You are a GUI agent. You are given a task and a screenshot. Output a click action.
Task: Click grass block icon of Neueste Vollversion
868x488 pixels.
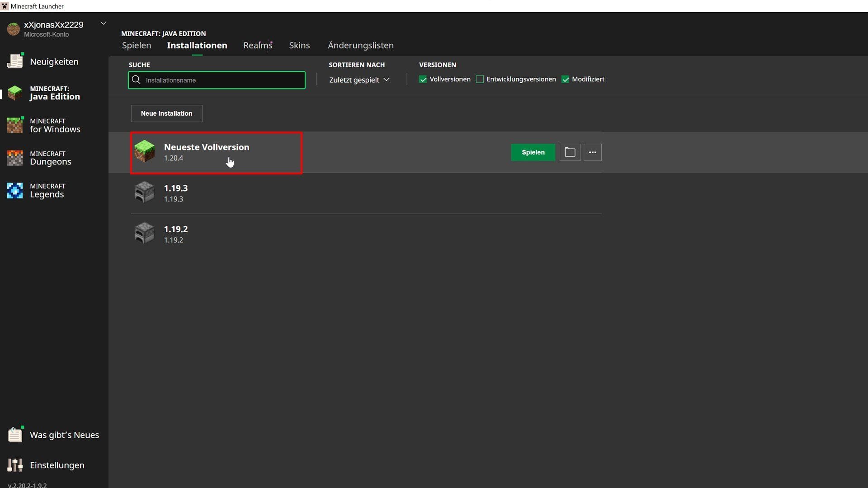[145, 151]
